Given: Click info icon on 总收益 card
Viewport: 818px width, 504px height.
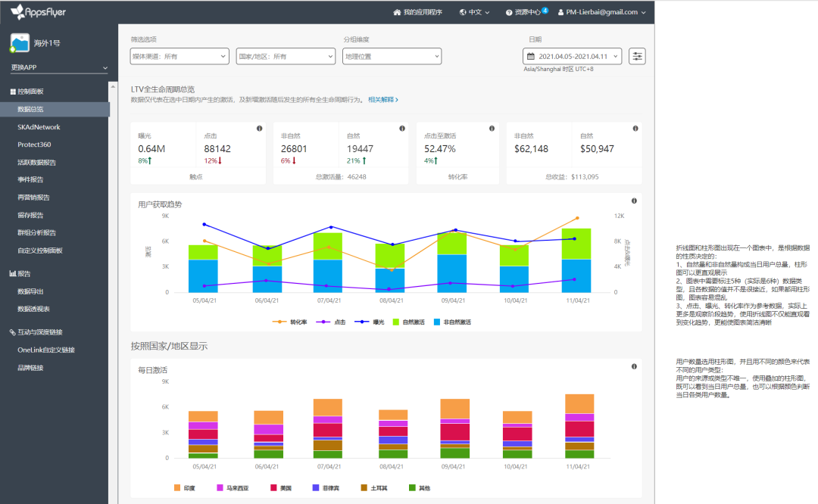Looking at the screenshot, I should point(634,129).
